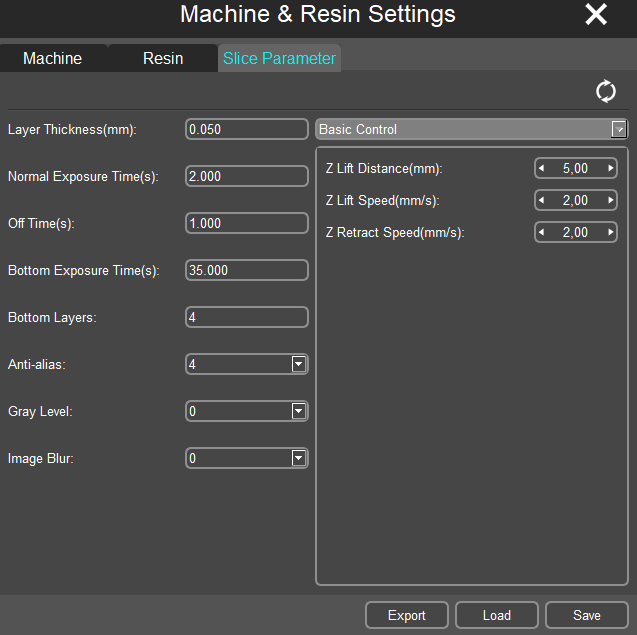Decrease Z Lift Distance with left arrow
This screenshot has width=637, height=635.
click(542, 169)
